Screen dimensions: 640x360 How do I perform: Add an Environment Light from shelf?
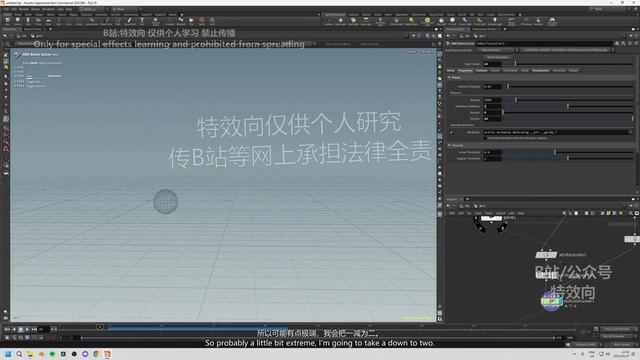pyautogui.click(x=427, y=20)
